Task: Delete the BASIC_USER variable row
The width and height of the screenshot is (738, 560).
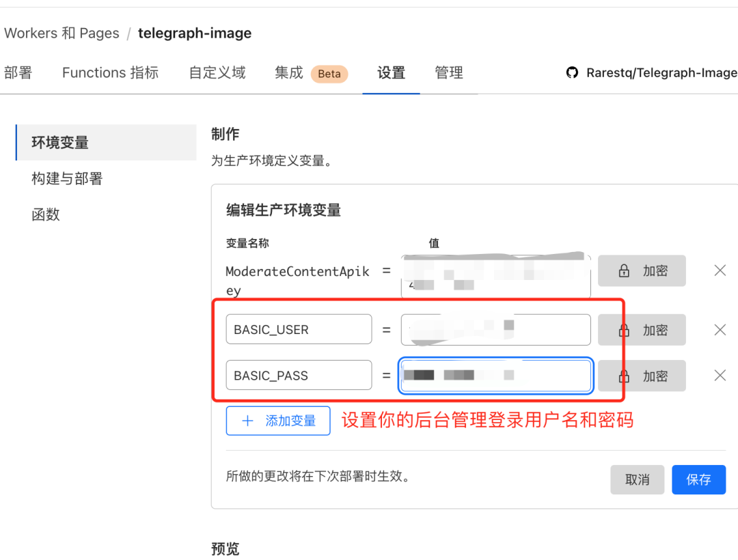Action: pyautogui.click(x=720, y=330)
